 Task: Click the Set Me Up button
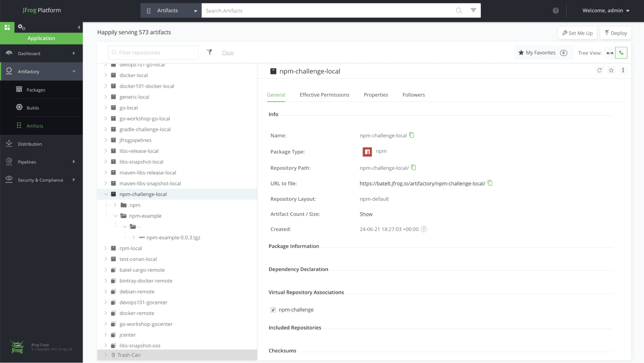[x=578, y=33]
